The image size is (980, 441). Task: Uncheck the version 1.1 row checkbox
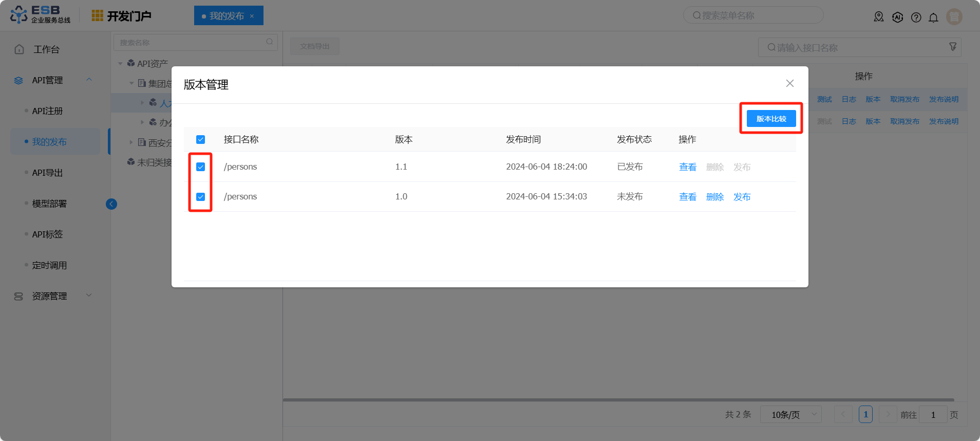[x=201, y=167]
